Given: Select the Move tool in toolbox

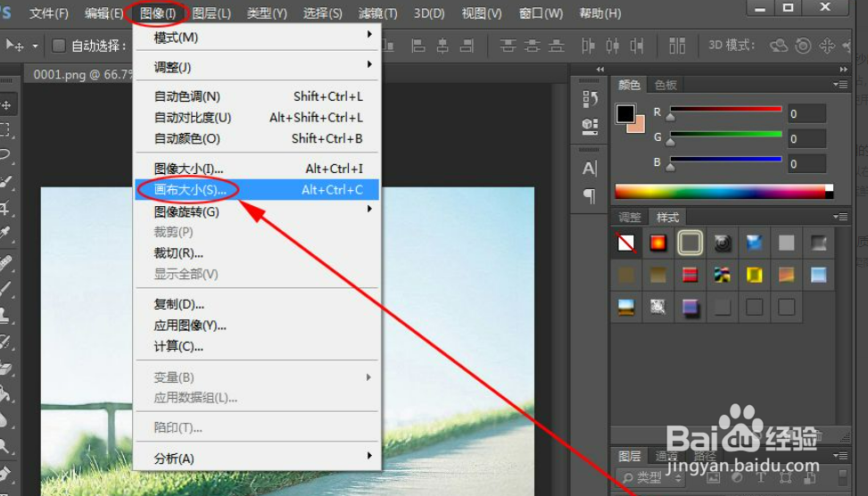Looking at the screenshot, I should click(6, 104).
